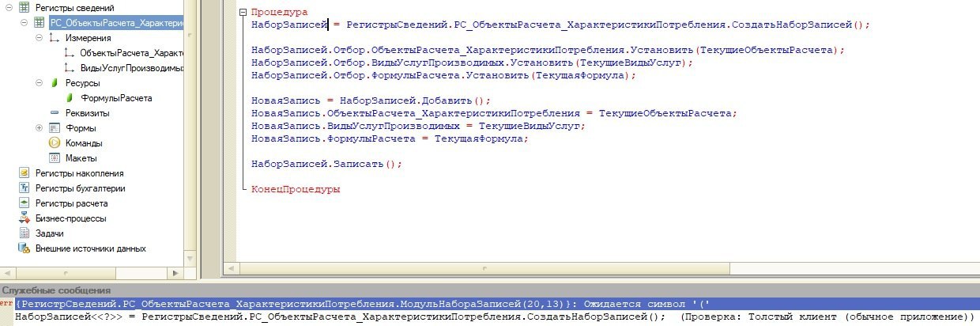Click the Отбор.ВидыУслугПроизводимых.Установить code line
The width and height of the screenshot is (980, 326).
[x=473, y=63]
